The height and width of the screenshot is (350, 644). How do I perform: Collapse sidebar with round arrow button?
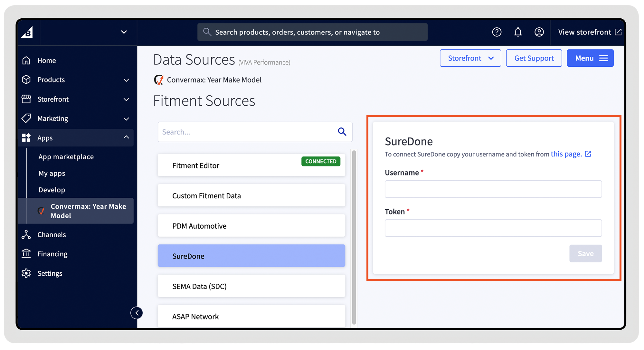(x=137, y=313)
